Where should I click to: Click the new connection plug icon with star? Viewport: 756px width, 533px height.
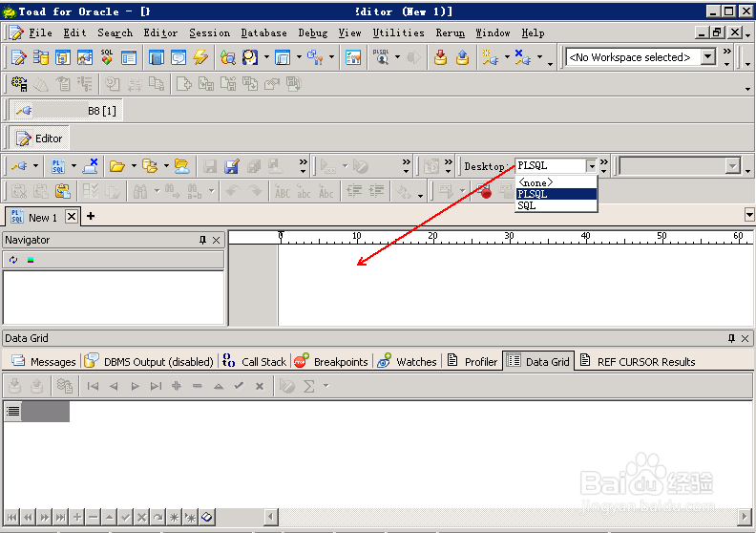(x=491, y=57)
